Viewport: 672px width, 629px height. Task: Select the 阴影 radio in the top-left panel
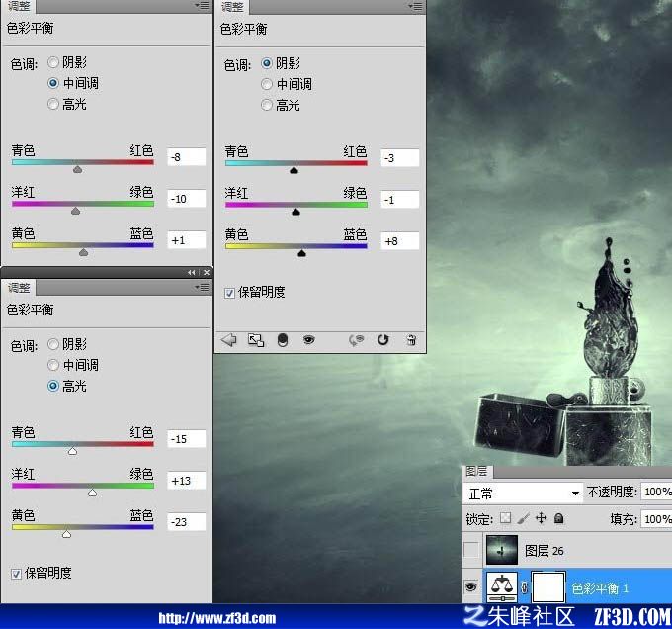point(53,62)
